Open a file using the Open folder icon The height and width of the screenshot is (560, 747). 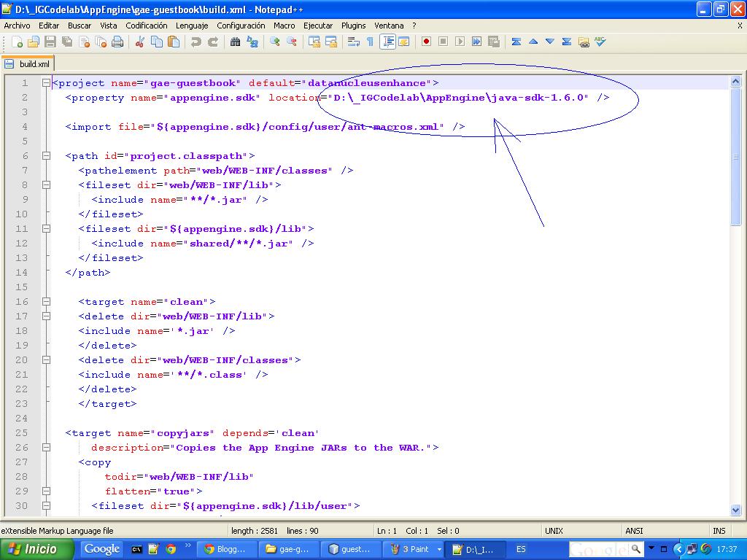[x=34, y=43]
